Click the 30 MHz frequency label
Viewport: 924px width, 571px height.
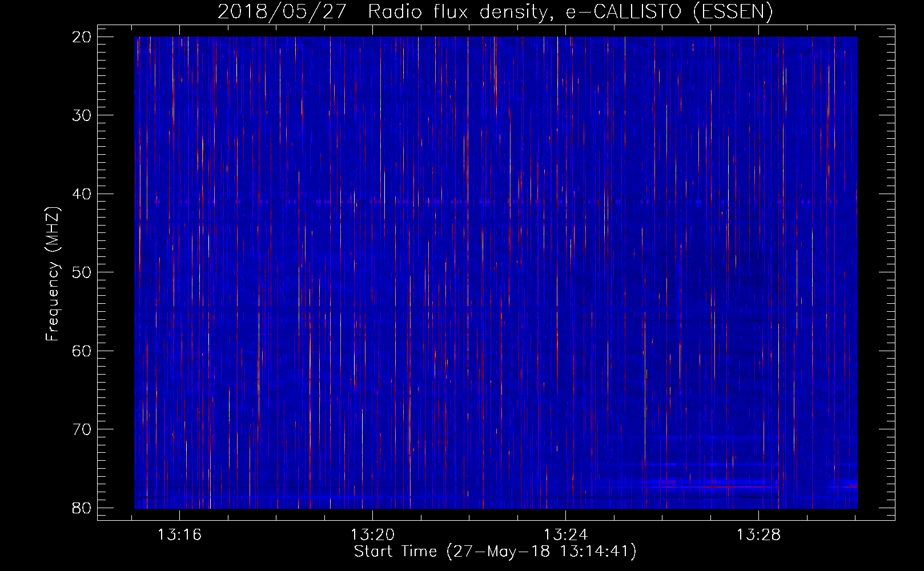pos(82,115)
